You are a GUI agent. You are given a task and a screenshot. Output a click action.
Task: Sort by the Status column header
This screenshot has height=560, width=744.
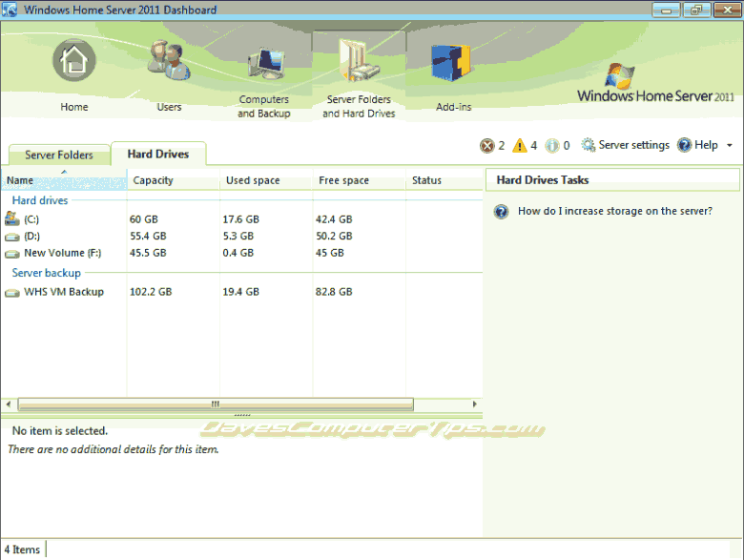click(x=444, y=180)
